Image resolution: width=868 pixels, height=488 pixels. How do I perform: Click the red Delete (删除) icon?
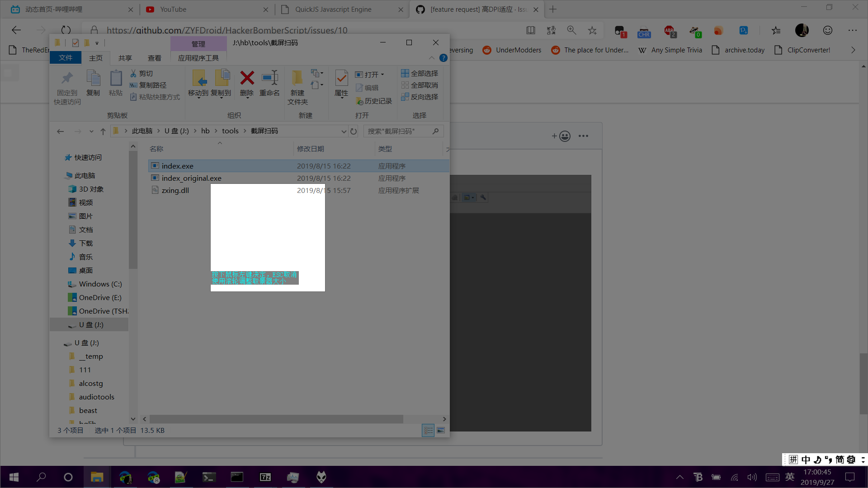247,79
